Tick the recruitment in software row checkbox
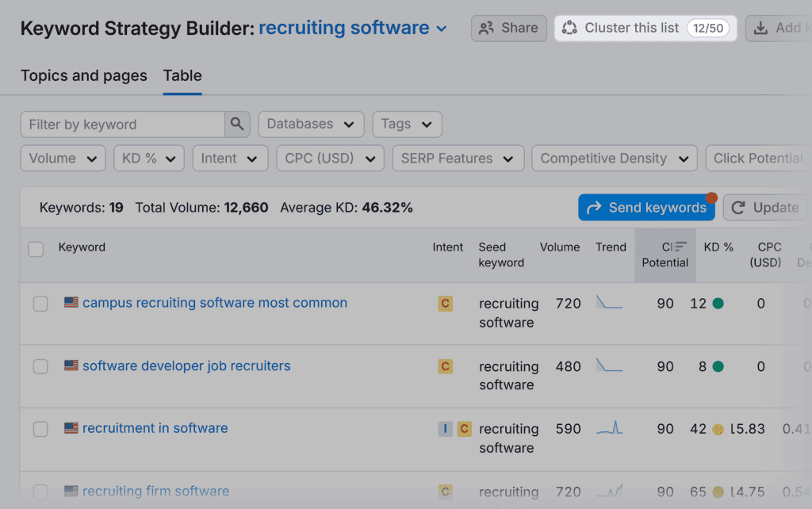This screenshot has width=812, height=509. click(40, 429)
